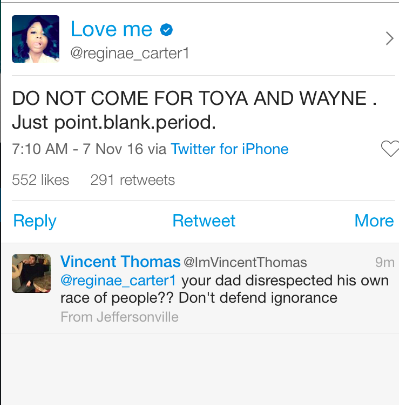This screenshot has height=405, width=399.
Task: View the 291 retweets list
Action: coord(132,180)
